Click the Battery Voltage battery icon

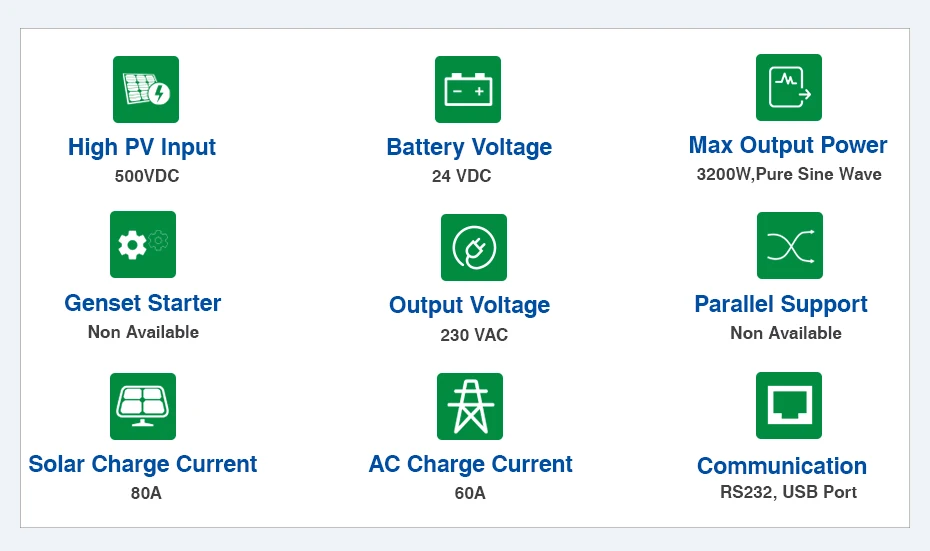click(468, 90)
